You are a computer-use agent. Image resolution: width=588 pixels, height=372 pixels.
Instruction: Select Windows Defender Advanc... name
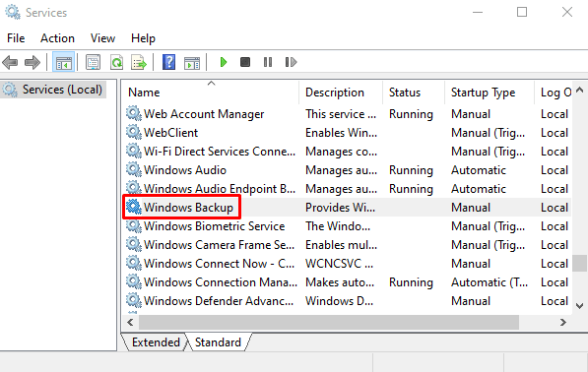pos(219,301)
